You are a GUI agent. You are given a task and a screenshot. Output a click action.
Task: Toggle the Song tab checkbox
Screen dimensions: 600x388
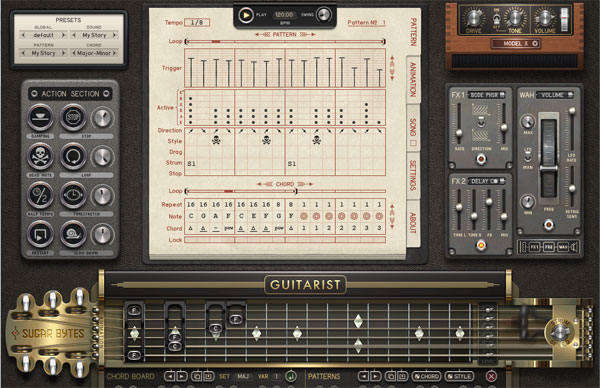413,143
